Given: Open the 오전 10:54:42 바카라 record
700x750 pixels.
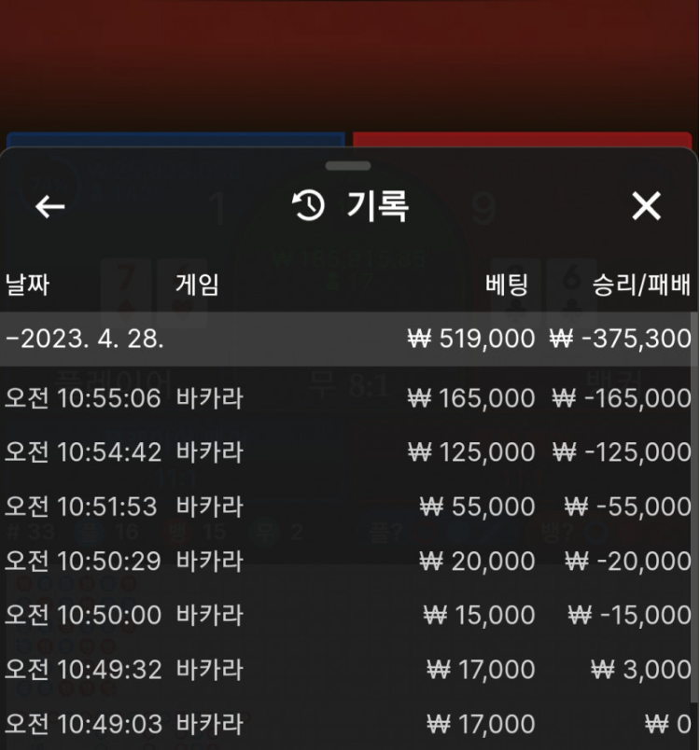Looking at the screenshot, I should point(348,452).
